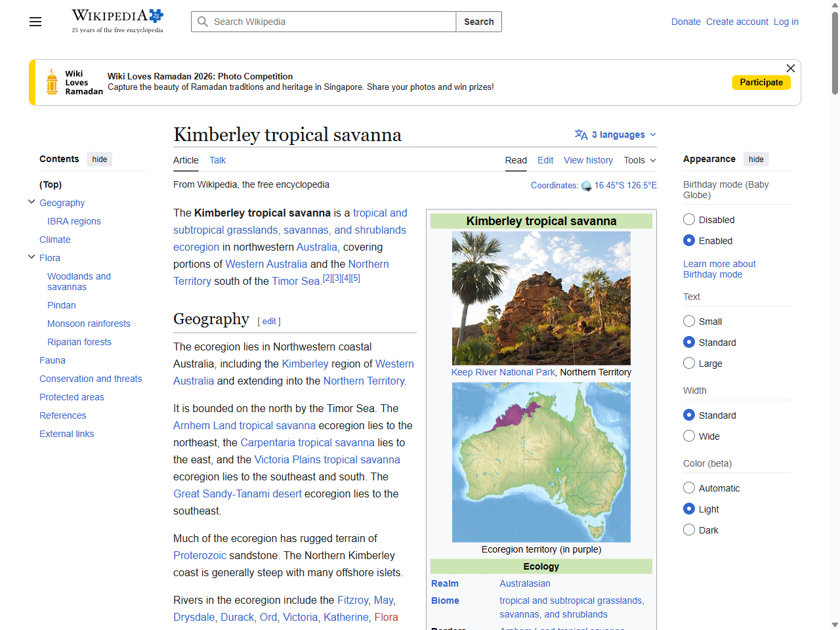The image size is (840, 630).
Task: Switch to the Talk tab
Action: (217, 160)
